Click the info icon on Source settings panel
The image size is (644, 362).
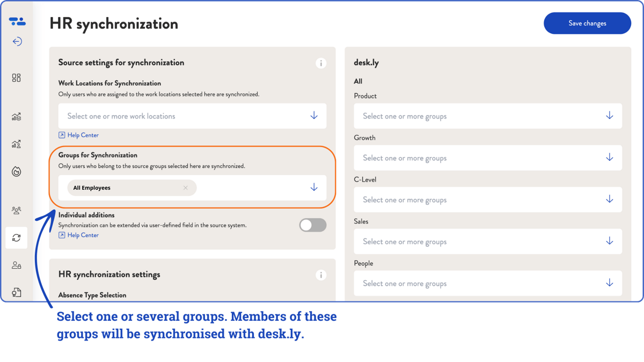[321, 63]
